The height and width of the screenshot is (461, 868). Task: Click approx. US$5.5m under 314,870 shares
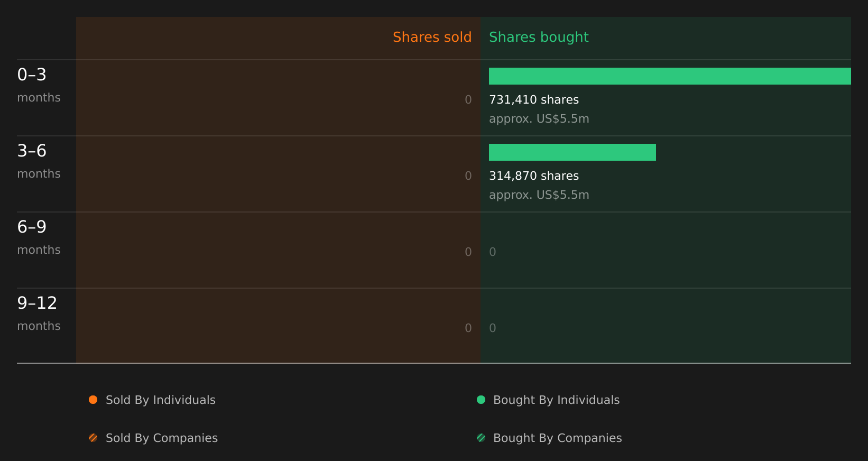pos(539,195)
